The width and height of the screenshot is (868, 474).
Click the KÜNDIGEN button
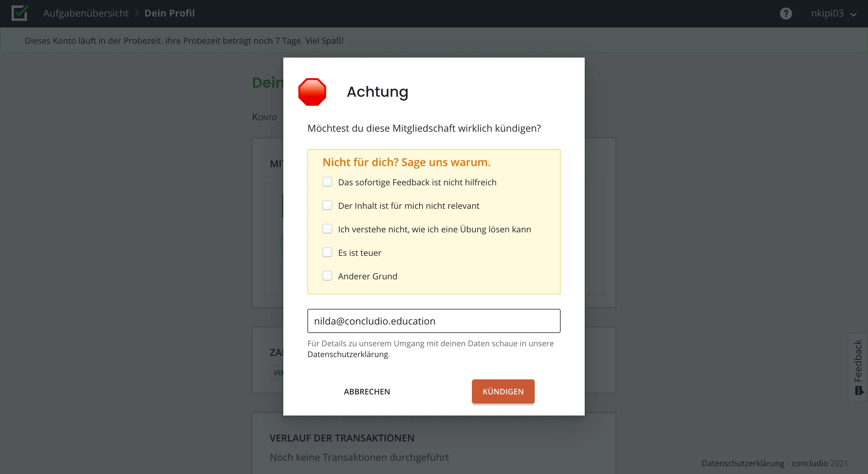point(503,391)
